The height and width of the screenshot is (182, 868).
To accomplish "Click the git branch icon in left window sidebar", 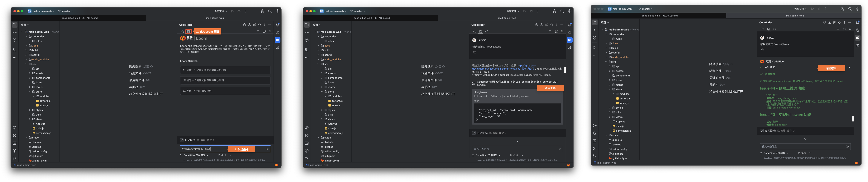I will (x=14, y=158).
